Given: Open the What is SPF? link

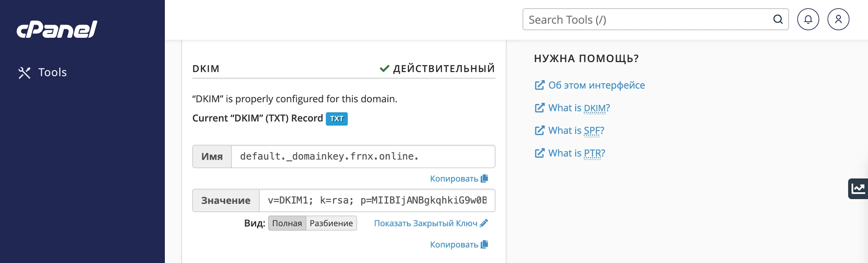Looking at the screenshot, I should pos(576,130).
